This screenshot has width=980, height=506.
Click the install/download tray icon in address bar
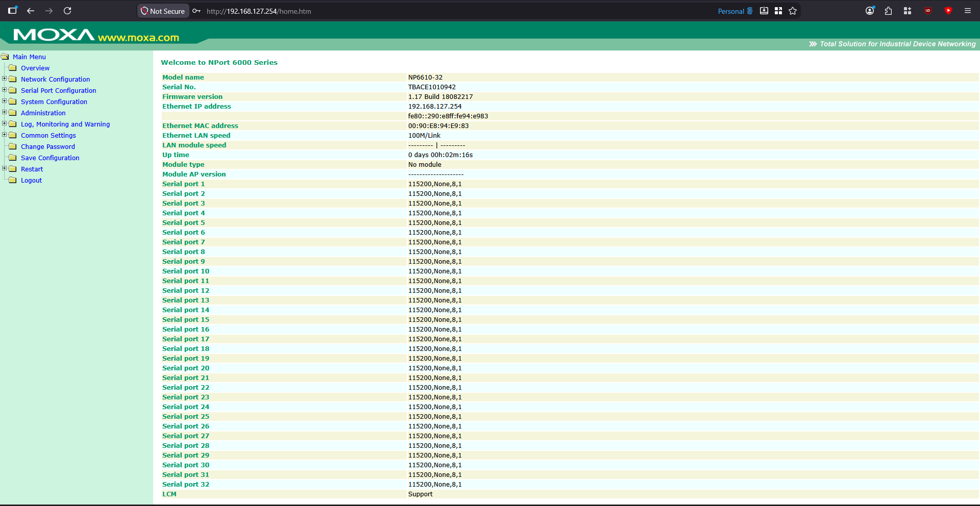point(764,11)
